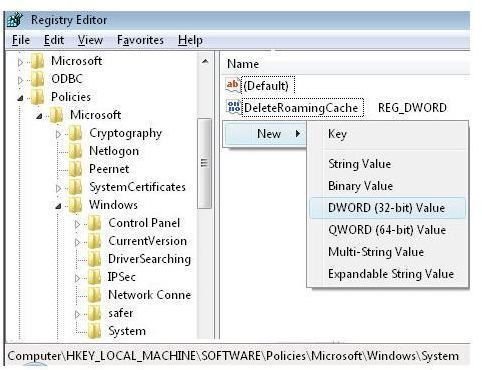Viewport: 482px width, 370px height.
Task: Select the (Default) value entry
Action: (x=266, y=86)
